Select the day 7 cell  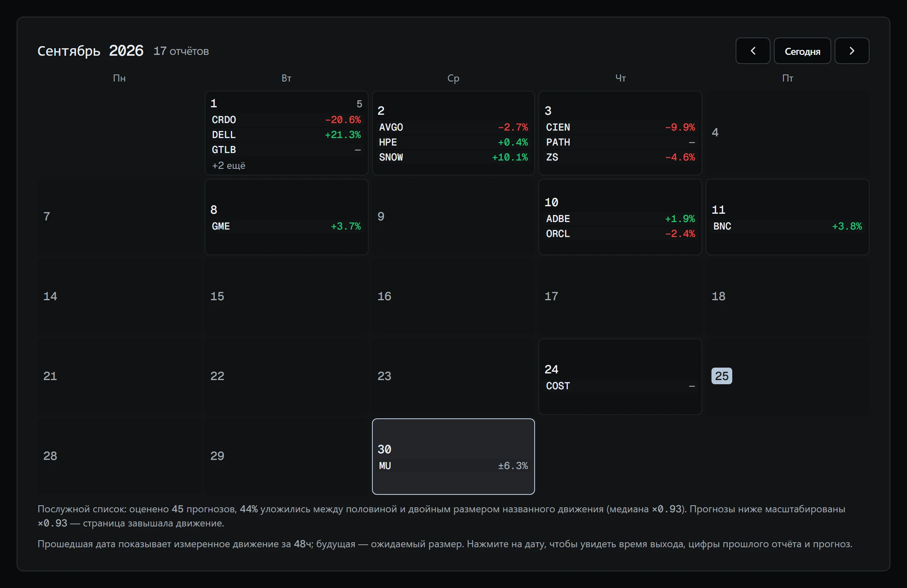point(119,217)
